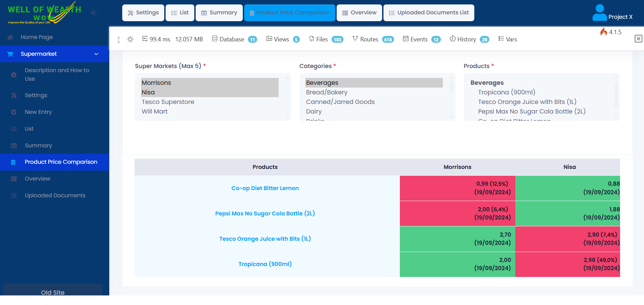Image resolution: width=644 pixels, height=305 pixels.
Task: Open New Entry in sidebar
Action: tap(38, 112)
